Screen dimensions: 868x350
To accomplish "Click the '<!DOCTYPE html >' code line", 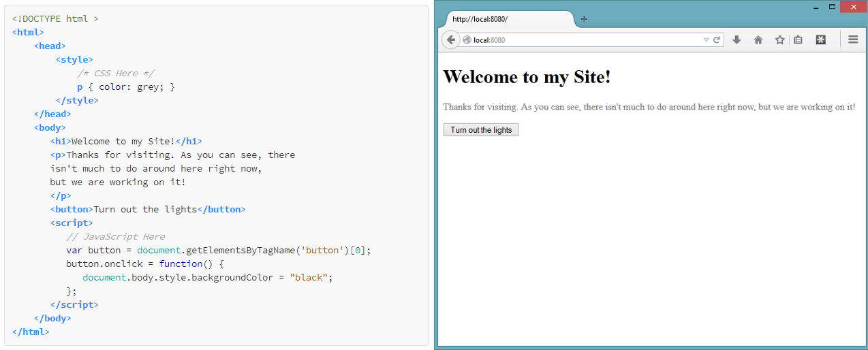I will click(55, 19).
